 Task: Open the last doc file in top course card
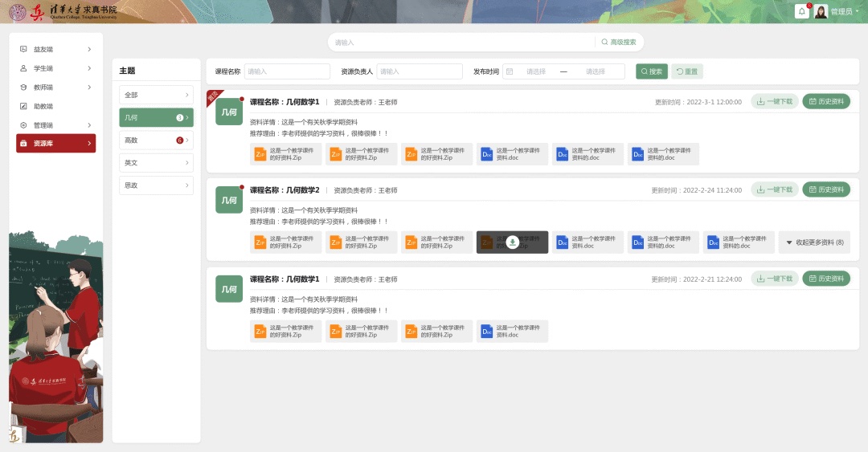click(663, 154)
